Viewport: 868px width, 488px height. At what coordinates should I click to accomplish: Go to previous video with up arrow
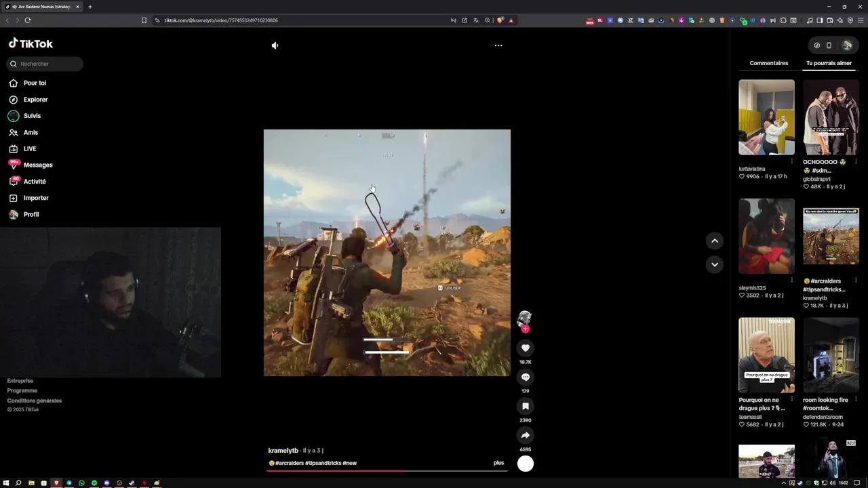pyautogui.click(x=715, y=241)
